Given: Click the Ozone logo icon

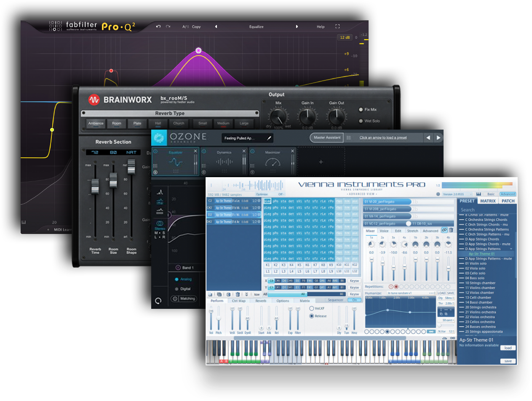Looking at the screenshot, I should [x=159, y=138].
